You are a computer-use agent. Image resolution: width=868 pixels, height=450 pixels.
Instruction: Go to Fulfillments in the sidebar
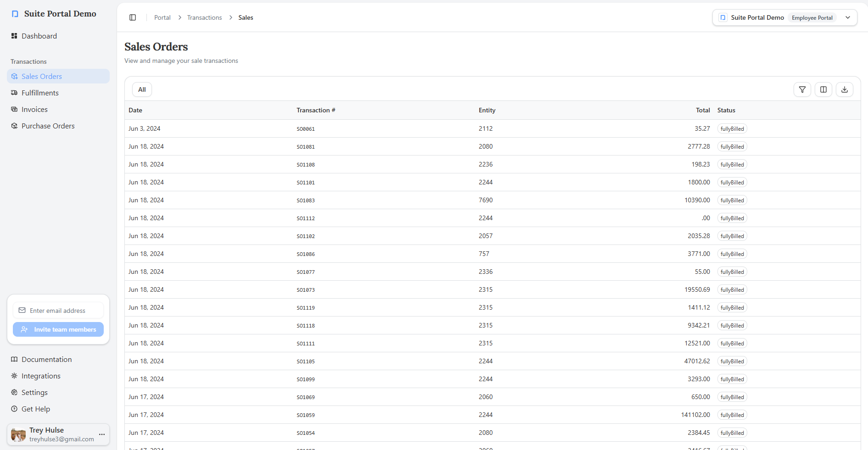40,93
